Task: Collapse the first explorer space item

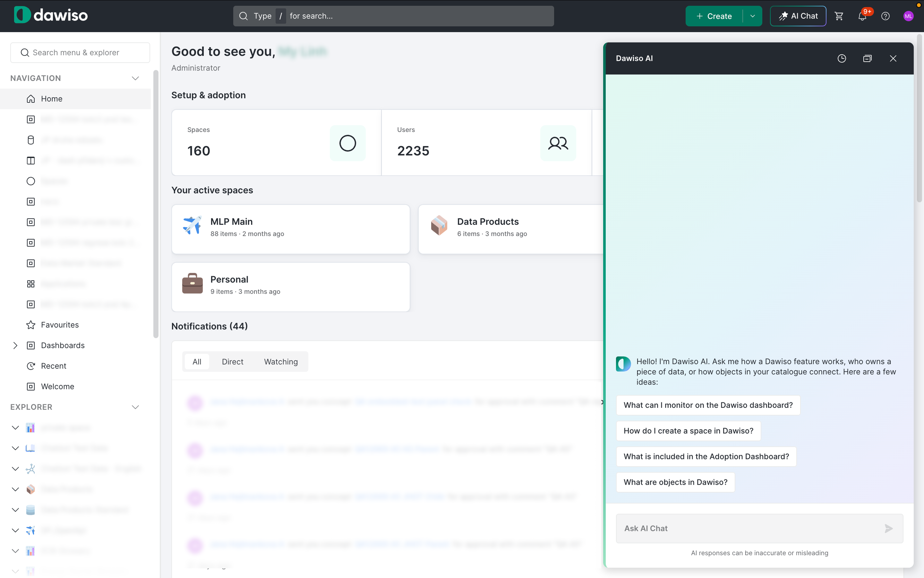Action: tap(15, 428)
